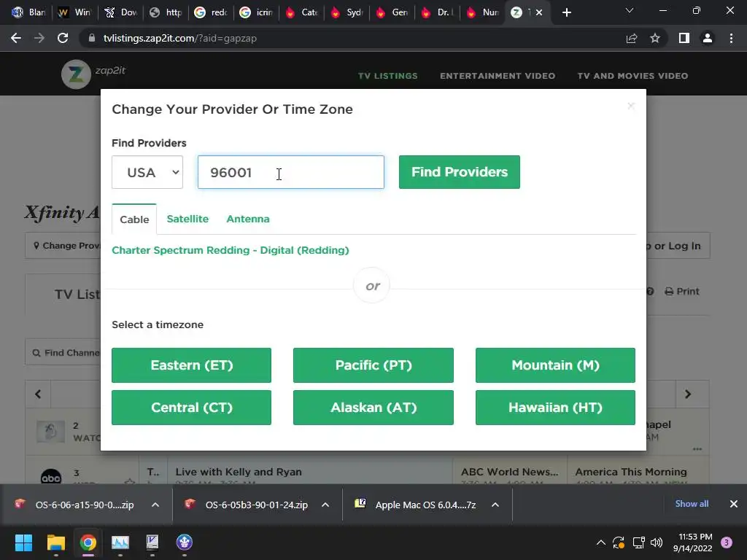The image size is (747, 560).
Task: Open Chrome profile icon
Action: [708, 38]
